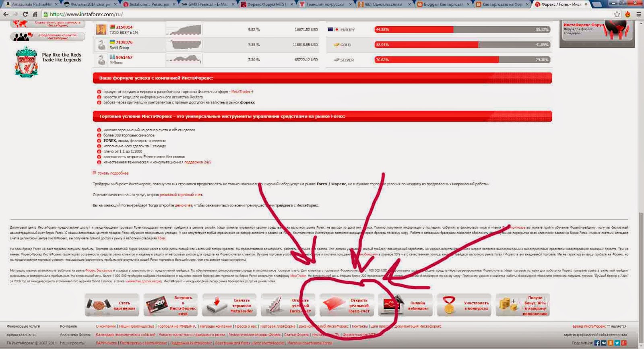Click the address bar with instaforex.com/ru/

(326, 14)
